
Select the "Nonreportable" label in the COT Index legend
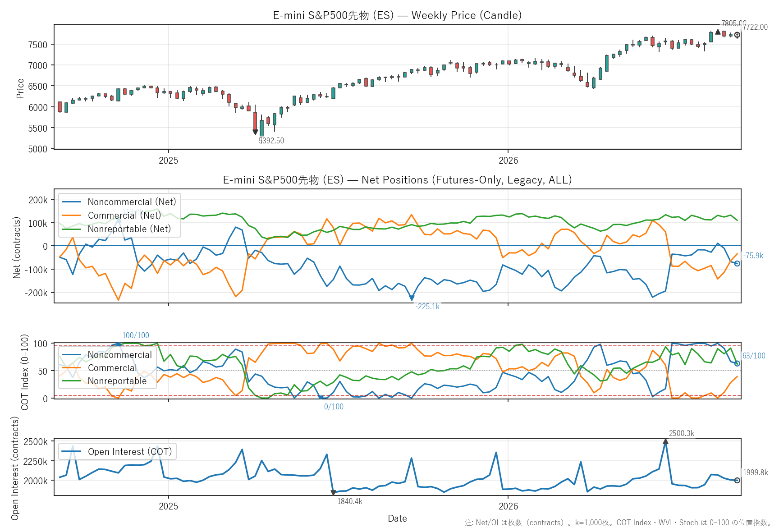point(117,381)
